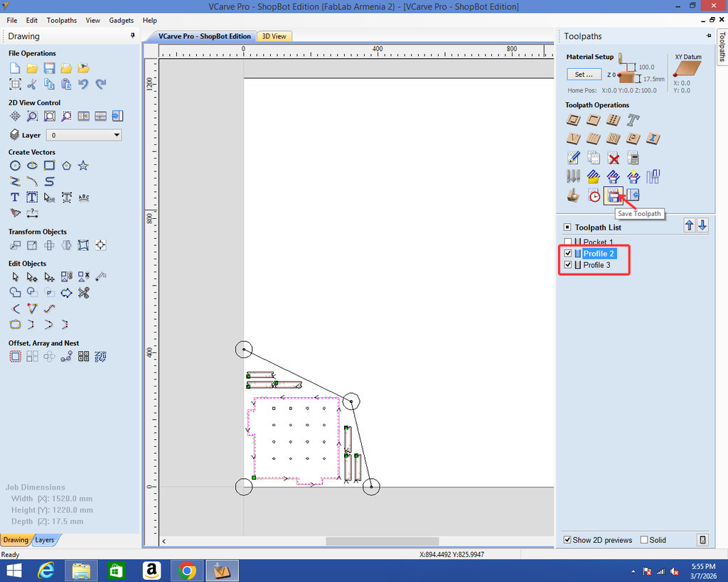This screenshot has height=582, width=728.
Task: Toggle all toolpaths visibility box
Action: [567, 227]
